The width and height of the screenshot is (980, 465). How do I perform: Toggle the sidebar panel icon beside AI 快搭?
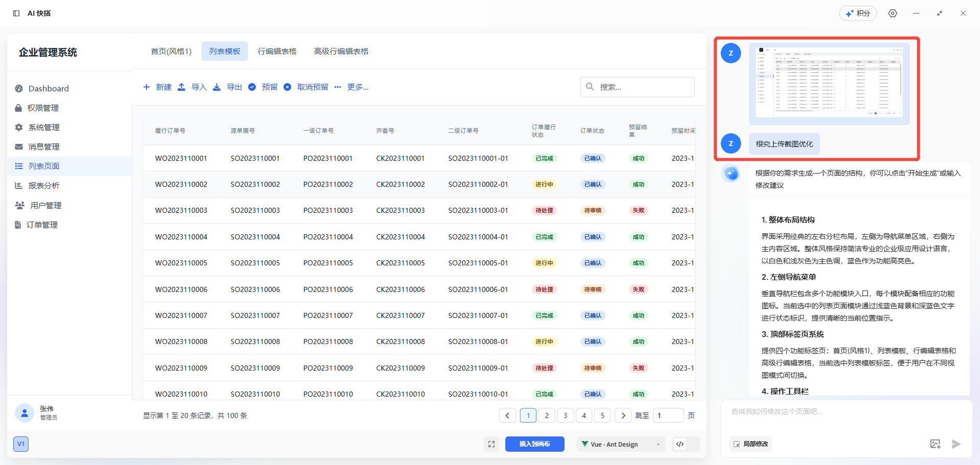tap(16, 13)
